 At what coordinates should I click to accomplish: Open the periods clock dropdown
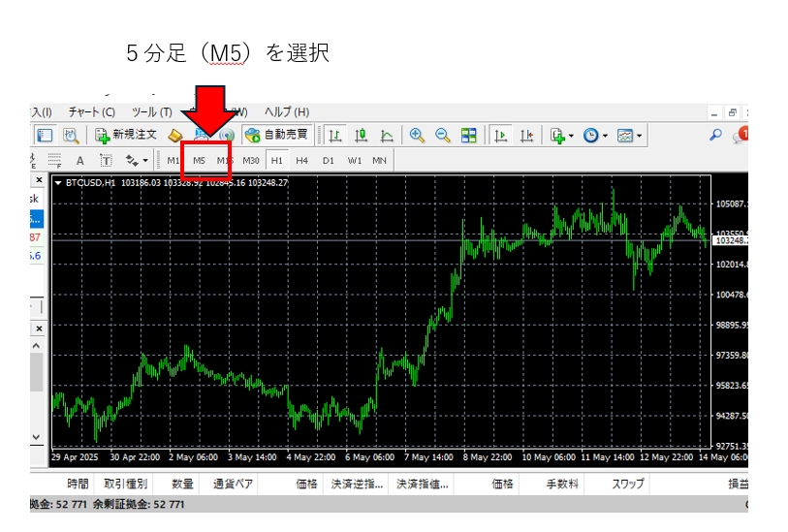click(x=593, y=136)
